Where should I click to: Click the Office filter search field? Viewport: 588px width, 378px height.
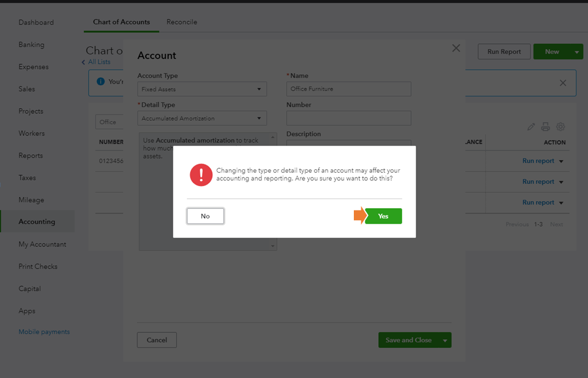click(109, 122)
